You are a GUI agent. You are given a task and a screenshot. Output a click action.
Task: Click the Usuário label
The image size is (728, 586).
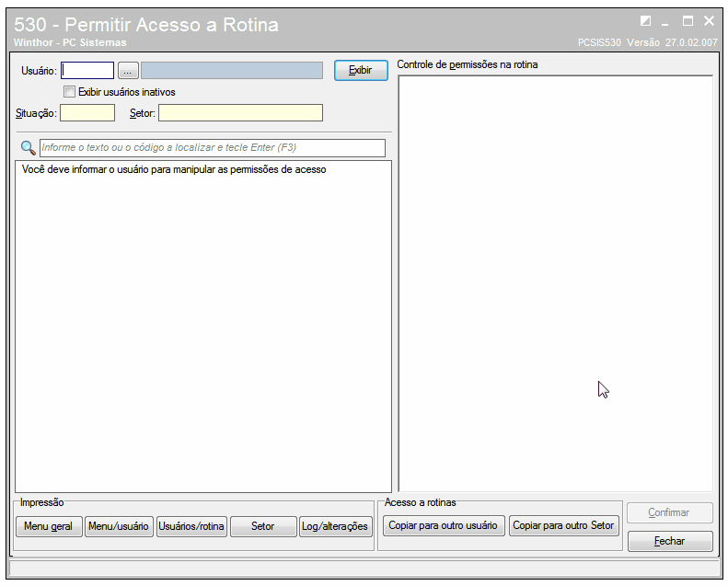[39, 71]
